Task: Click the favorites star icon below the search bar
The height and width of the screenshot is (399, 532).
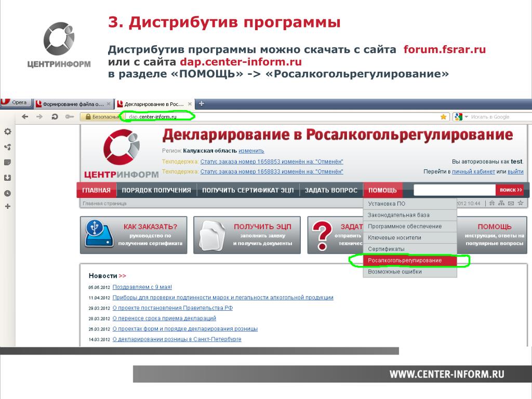Action: click(521, 203)
